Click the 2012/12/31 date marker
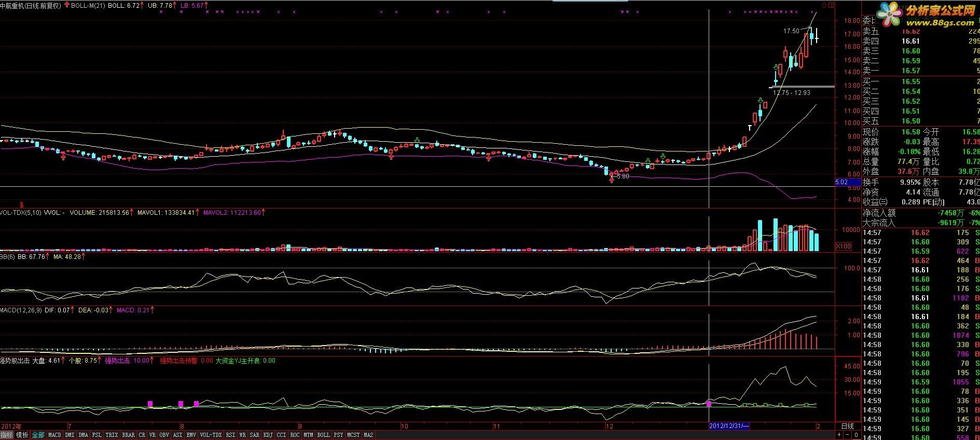 729,426
